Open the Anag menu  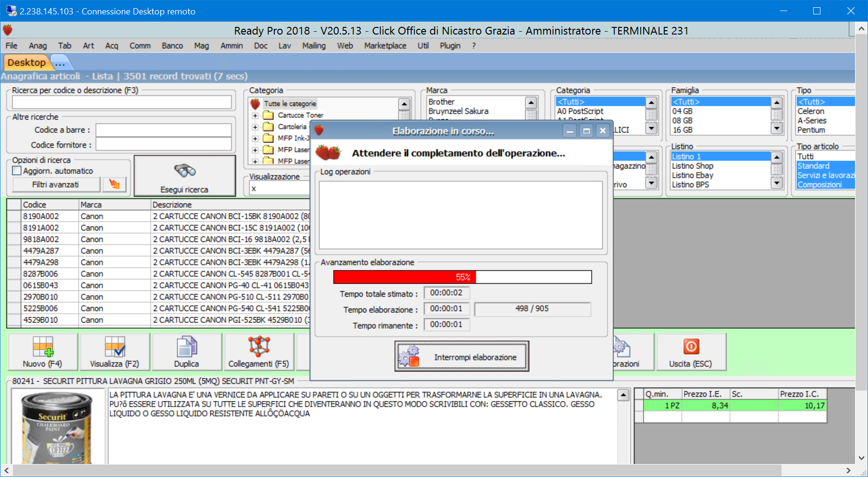(38, 46)
